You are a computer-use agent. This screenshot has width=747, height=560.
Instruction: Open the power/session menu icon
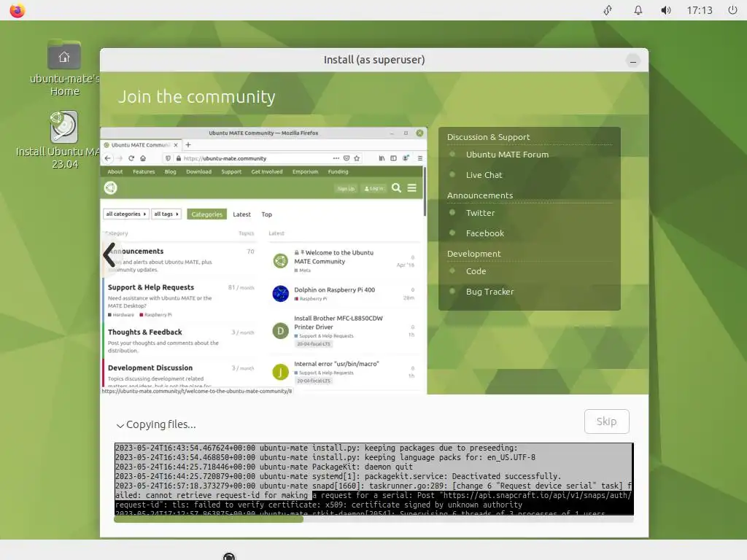[x=732, y=10]
